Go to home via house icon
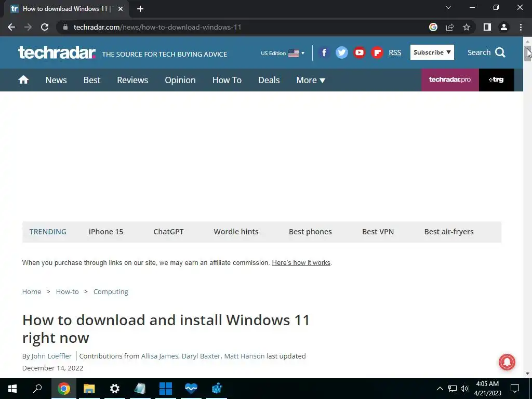 pos(23,79)
